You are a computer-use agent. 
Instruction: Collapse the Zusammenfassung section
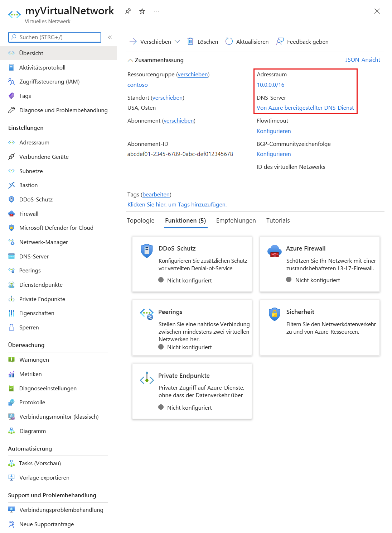131,60
